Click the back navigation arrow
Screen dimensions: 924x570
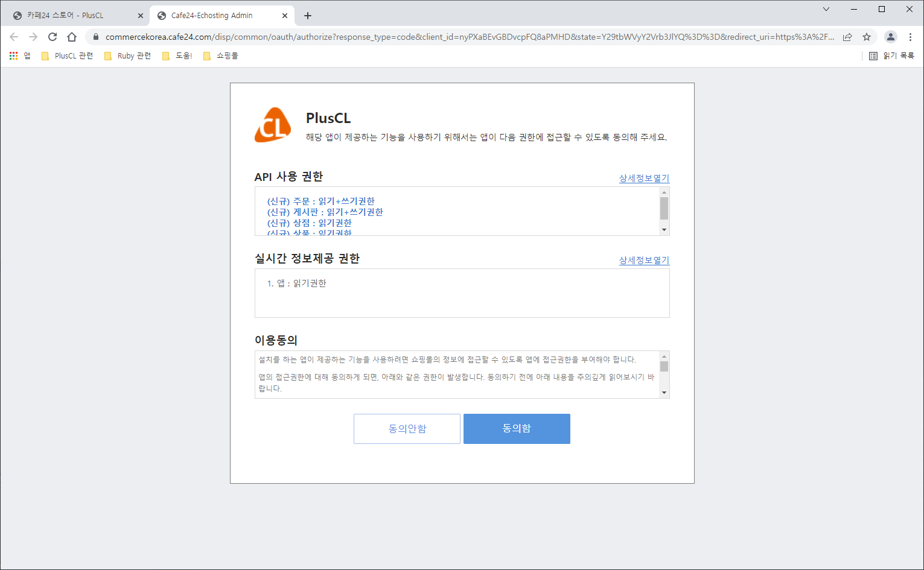(x=14, y=37)
